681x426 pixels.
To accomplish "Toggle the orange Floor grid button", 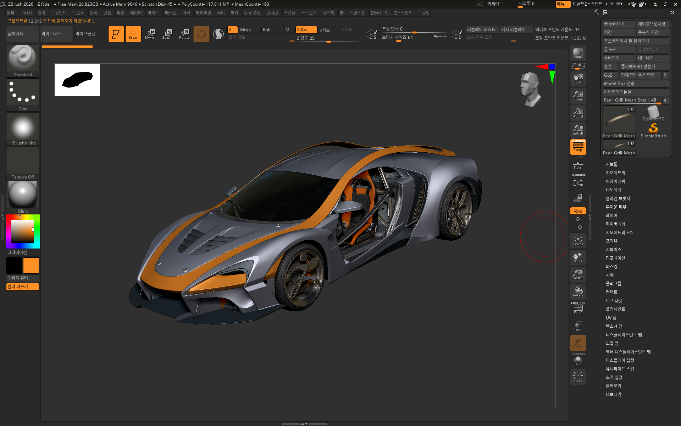I will click(578, 146).
